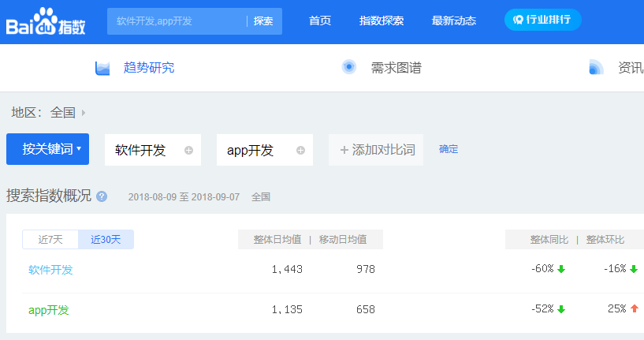This screenshot has height=340, width=644.
Task: Open the 最新动态 menu item
Action: point(453,21)
